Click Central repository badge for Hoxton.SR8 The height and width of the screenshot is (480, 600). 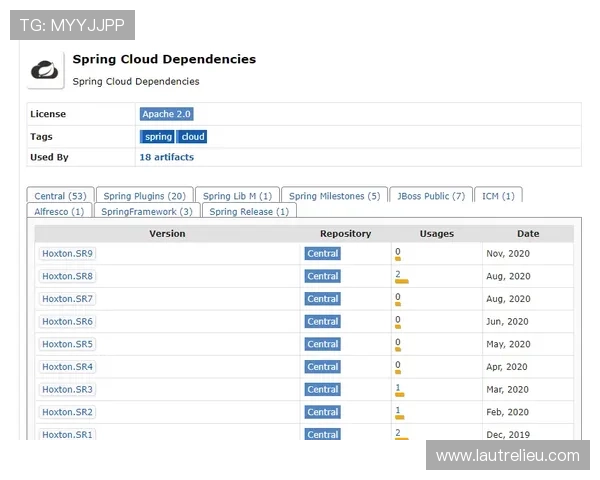(322, 276)
